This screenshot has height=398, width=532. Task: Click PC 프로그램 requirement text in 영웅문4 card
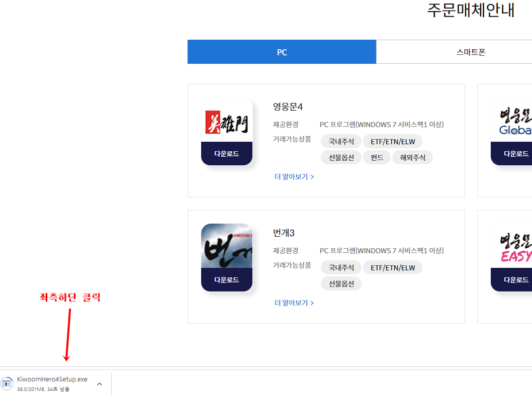[x=382, y=125]
